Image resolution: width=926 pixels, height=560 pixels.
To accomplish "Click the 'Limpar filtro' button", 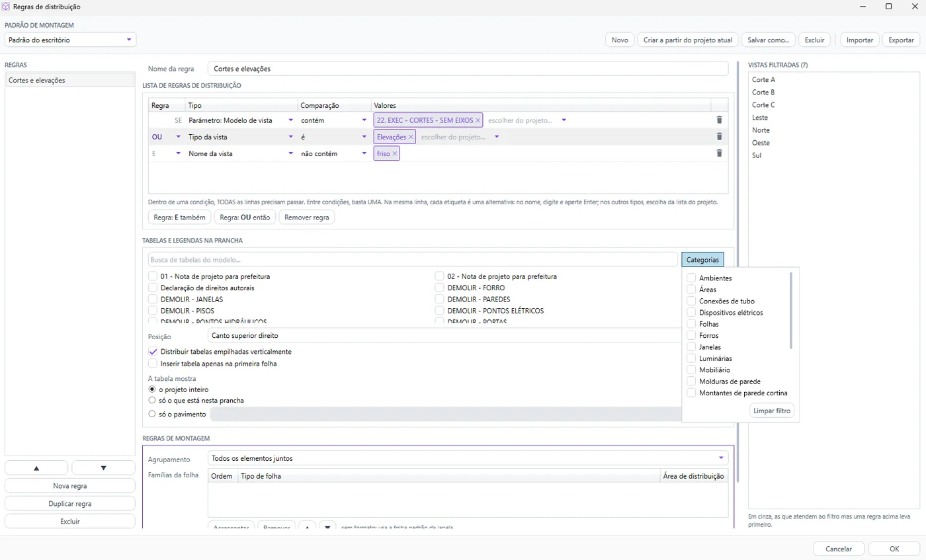I will point(772,411).
